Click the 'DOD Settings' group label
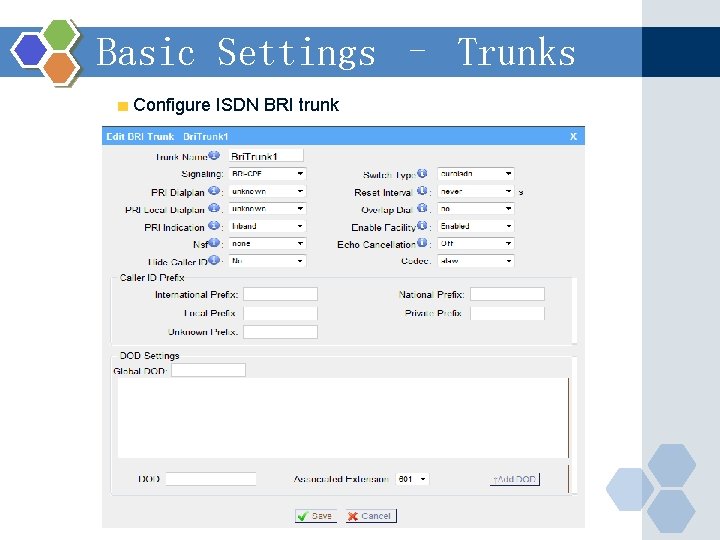The width and height of the screenshot is (720, 540). pos(149,356)
